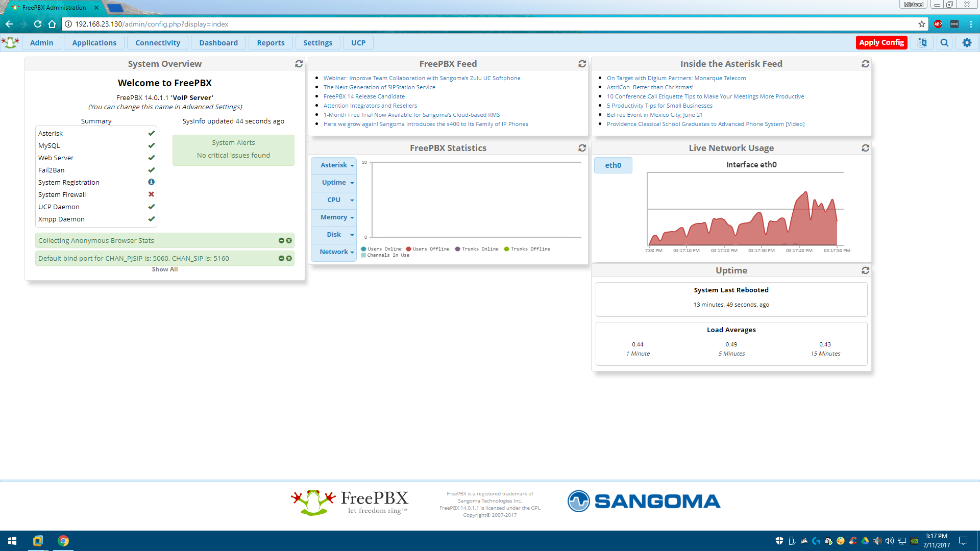Open Chrome three-dot menu
This screenshot has height=551, width=980.
tap(971, 24)
